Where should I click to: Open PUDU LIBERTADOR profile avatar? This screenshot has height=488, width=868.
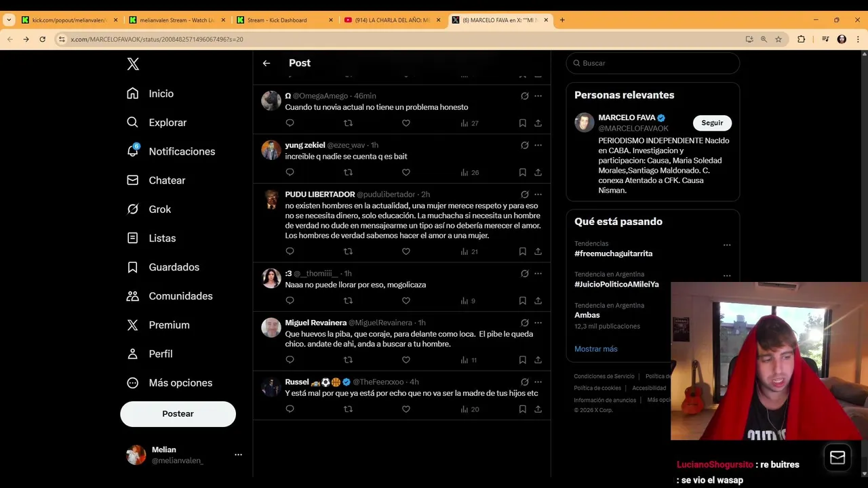[271, 199]
